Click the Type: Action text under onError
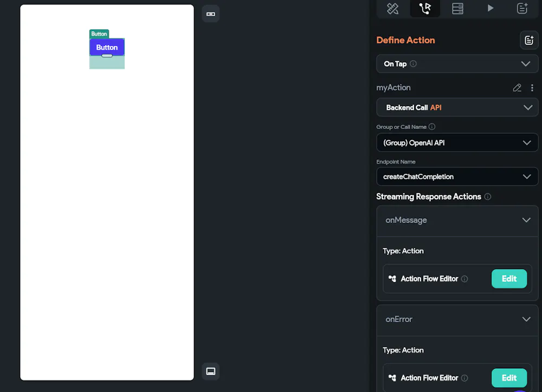The height and width of the screenshot is (392, 542). coord(403,350)
